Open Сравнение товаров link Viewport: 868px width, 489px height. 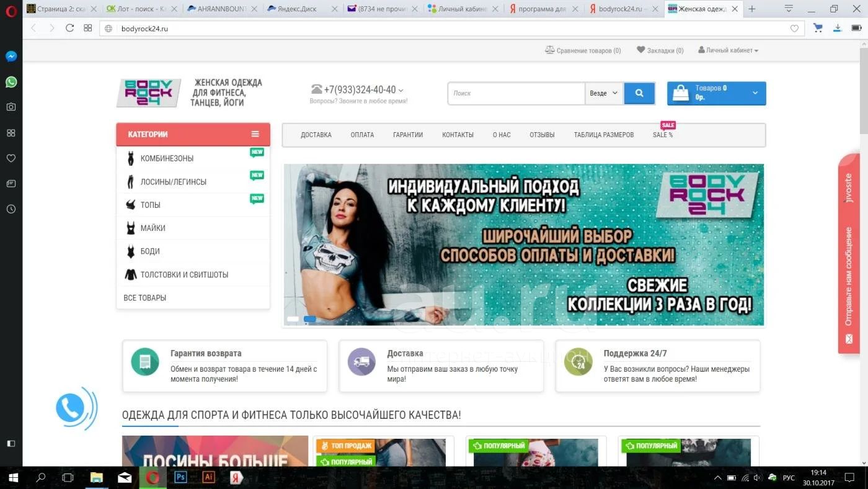(x=583, y=50)
